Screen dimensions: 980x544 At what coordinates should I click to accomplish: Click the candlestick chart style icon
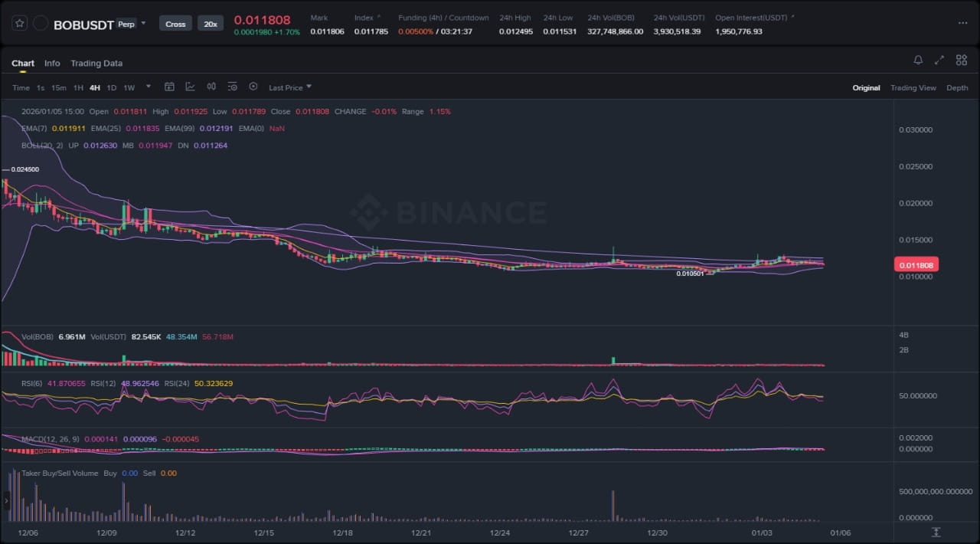coord(211,87)
